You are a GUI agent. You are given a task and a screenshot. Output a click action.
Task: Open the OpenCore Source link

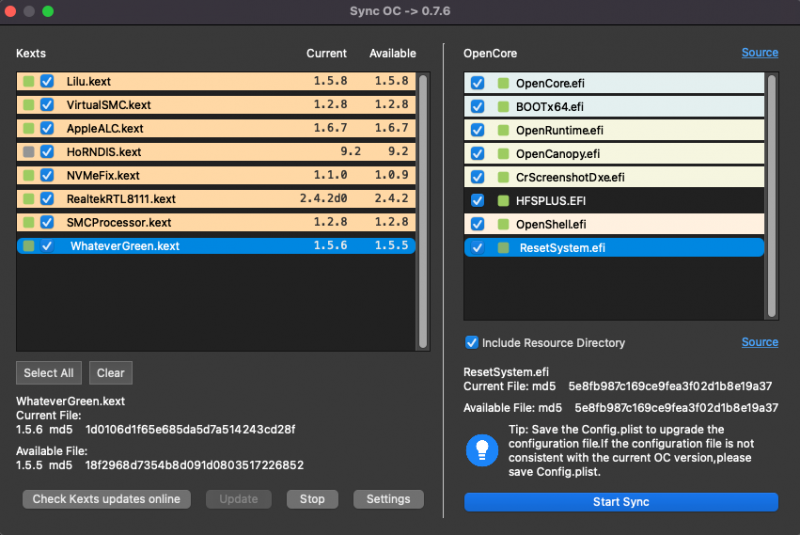[759, 53]
